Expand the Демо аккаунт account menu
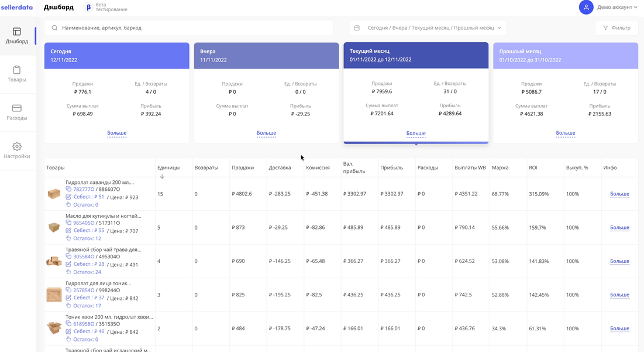Screen dimensions: 644x352 click(617, 7)
